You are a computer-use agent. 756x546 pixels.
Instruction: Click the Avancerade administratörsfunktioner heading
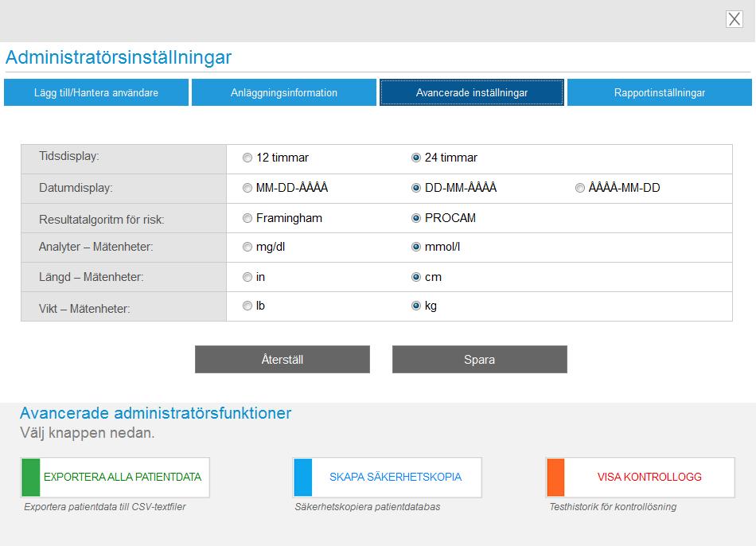[x=156, y=413]
